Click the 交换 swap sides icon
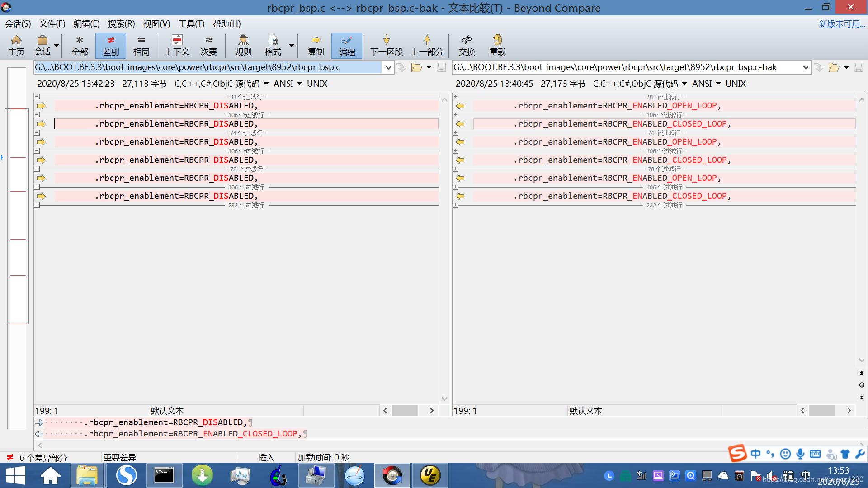868x488 pixels. tap(467, 45)
